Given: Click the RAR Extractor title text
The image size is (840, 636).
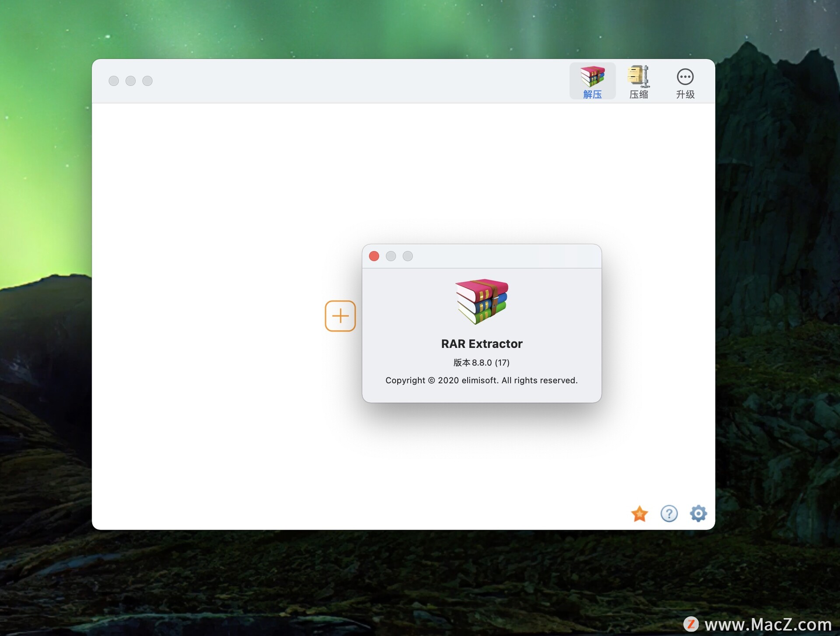Looking at the screenshot, I should click(x=482, y=344).
